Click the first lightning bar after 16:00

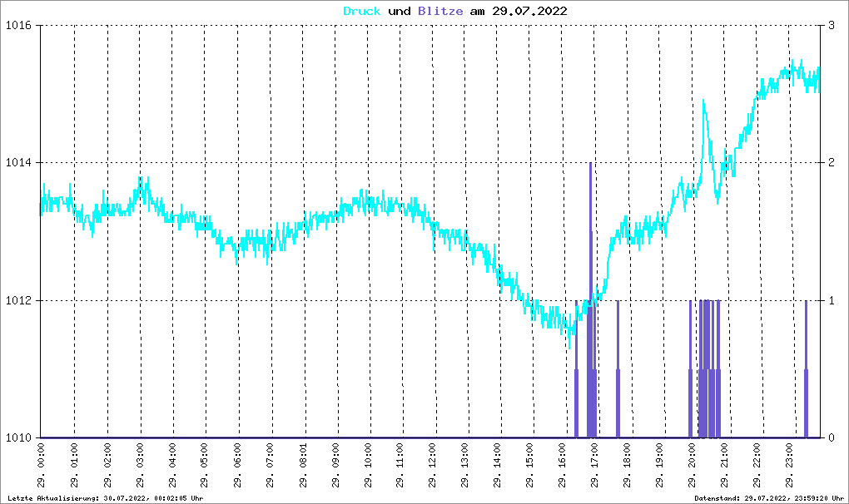pos(576,369)
